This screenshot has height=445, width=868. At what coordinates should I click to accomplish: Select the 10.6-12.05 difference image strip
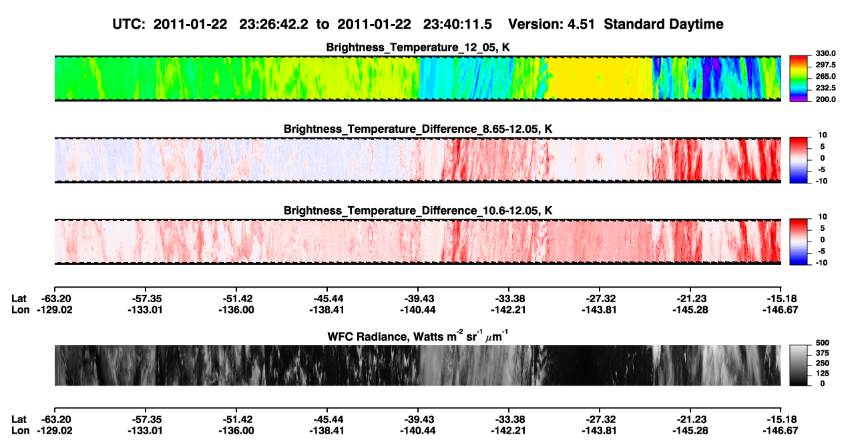[x=417, y=242]
